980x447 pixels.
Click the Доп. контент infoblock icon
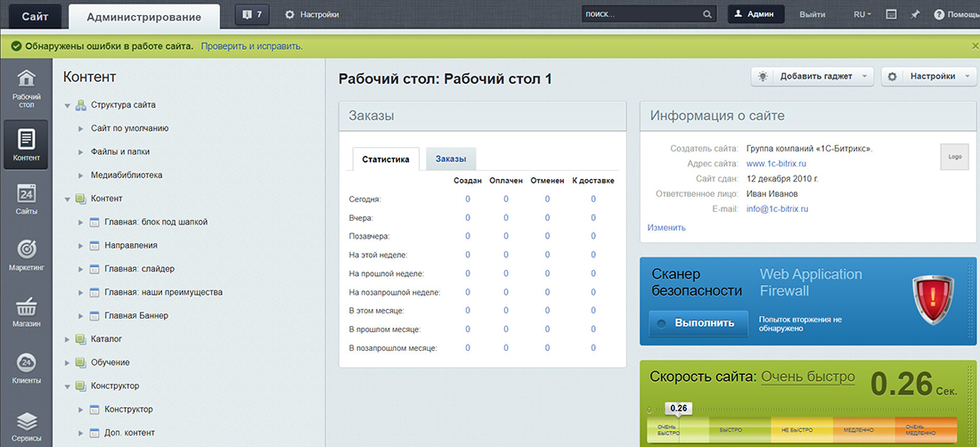coord(94,433)
